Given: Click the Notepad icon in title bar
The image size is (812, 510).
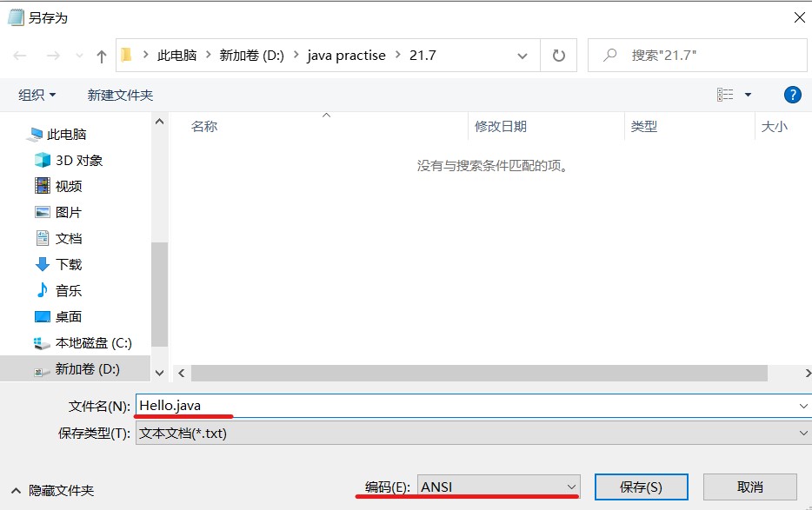Looking at the screenshot, I should 16,17.
